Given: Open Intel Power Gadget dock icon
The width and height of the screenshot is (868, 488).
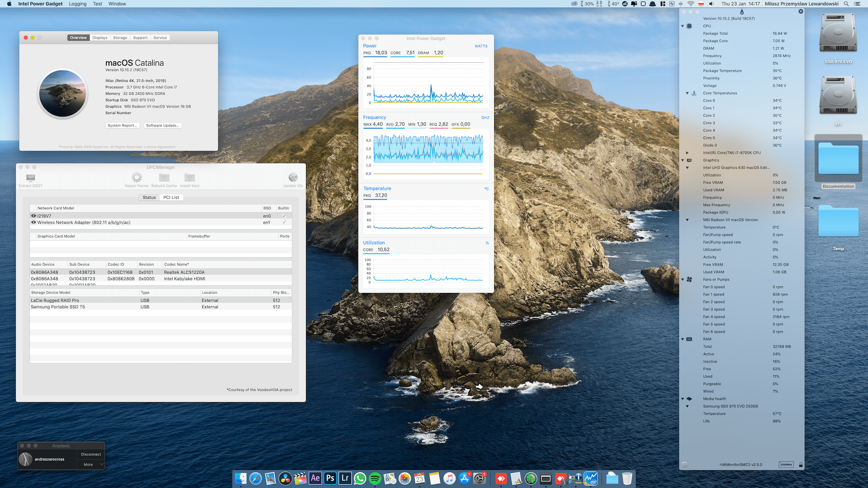Looking at the screenshot, I should (x=590, y=478).
